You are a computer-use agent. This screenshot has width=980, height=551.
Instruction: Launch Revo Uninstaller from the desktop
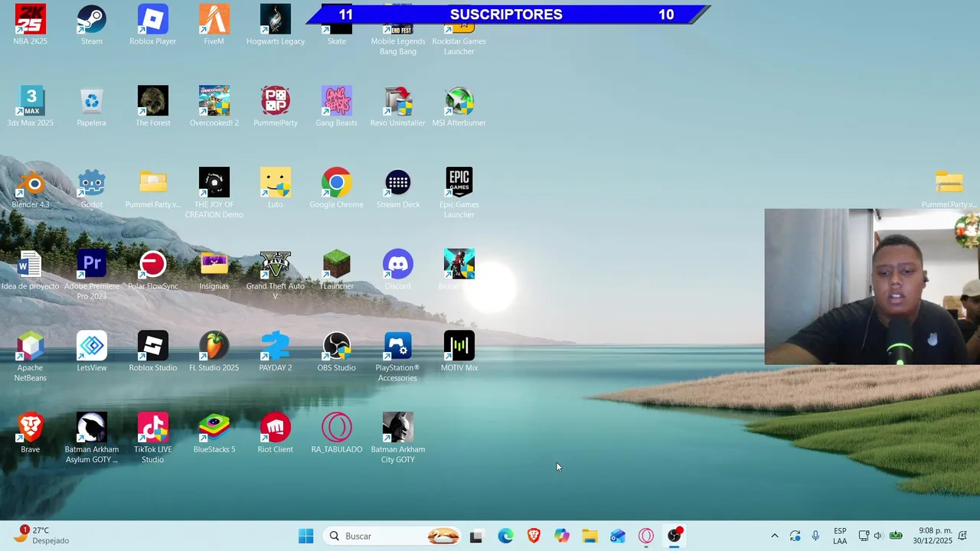pos(398,101)
